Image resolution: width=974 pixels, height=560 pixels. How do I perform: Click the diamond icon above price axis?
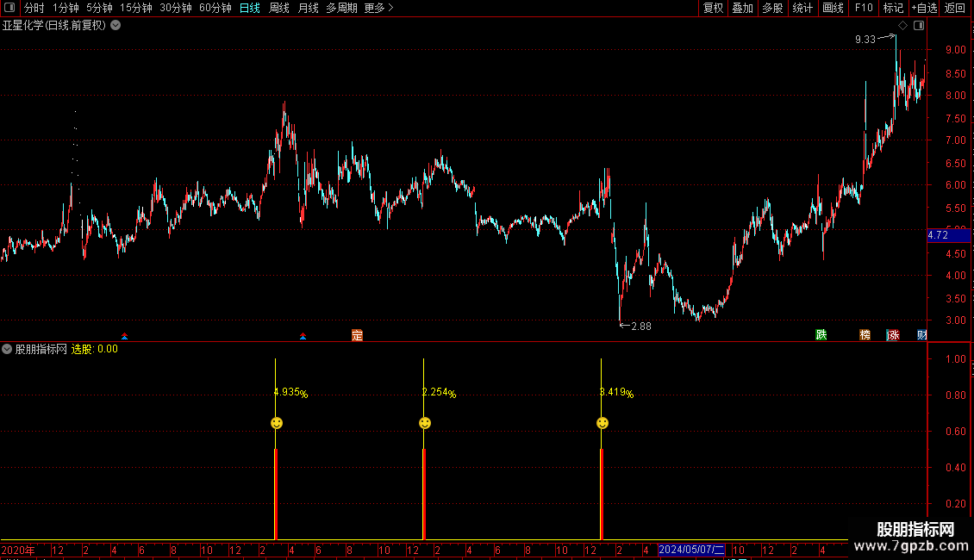tap(902, 26)
